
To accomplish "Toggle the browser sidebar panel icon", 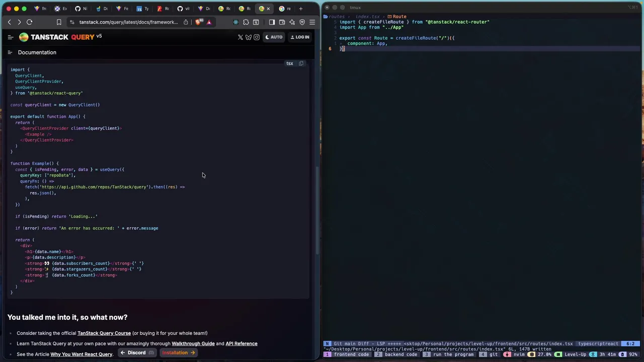I will [x=272, y=22].
